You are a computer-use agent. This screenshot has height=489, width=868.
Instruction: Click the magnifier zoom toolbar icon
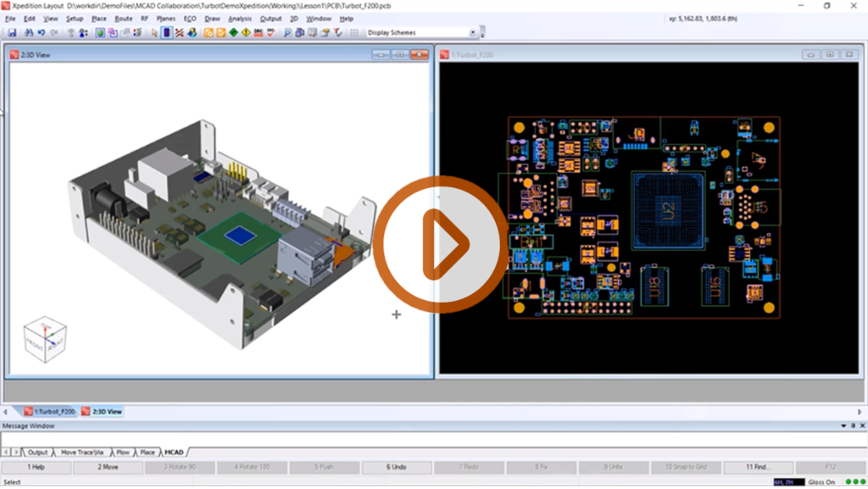point(287,33)
